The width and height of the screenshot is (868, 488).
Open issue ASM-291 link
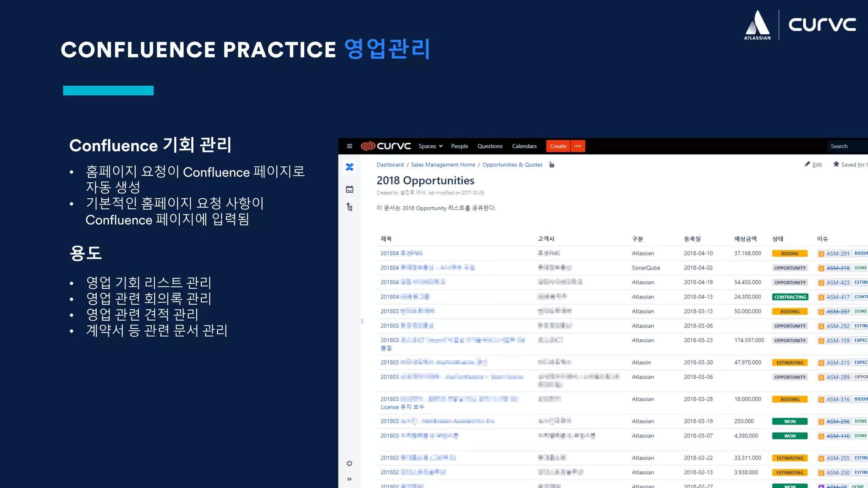coord(838,254)
